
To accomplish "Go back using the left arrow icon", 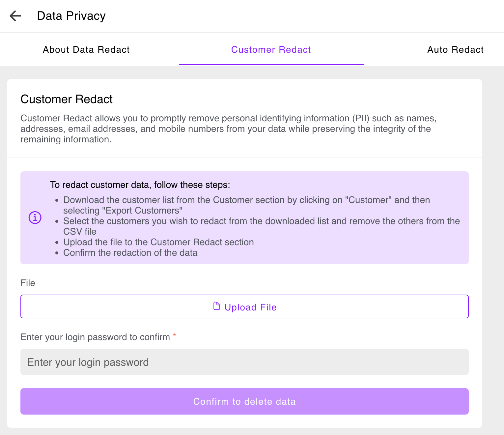I will coord(15,16).
